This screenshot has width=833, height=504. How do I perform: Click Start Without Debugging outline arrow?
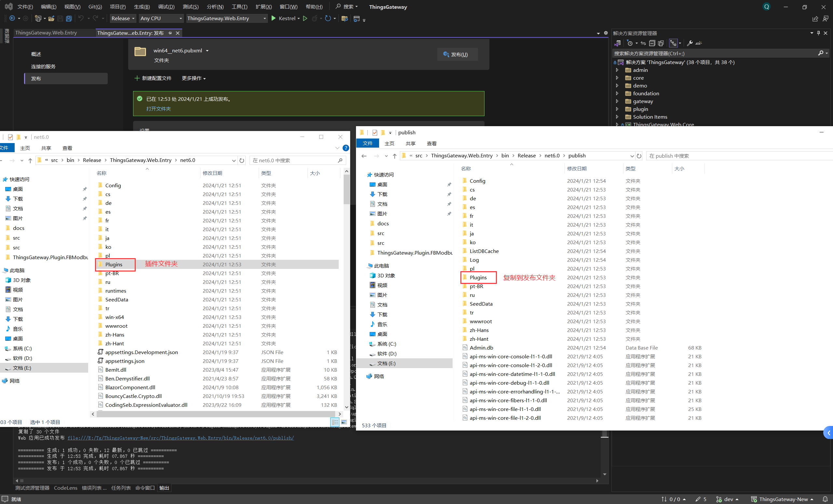pos(305,18)
